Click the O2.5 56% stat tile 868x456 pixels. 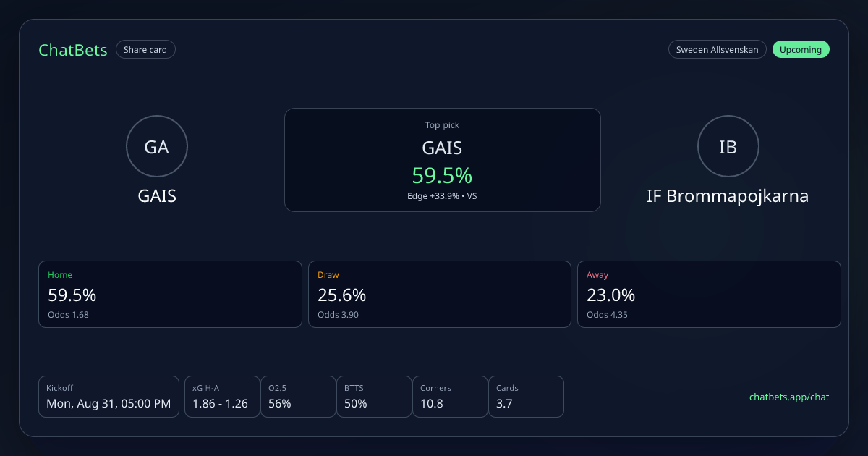click(298, 397)
